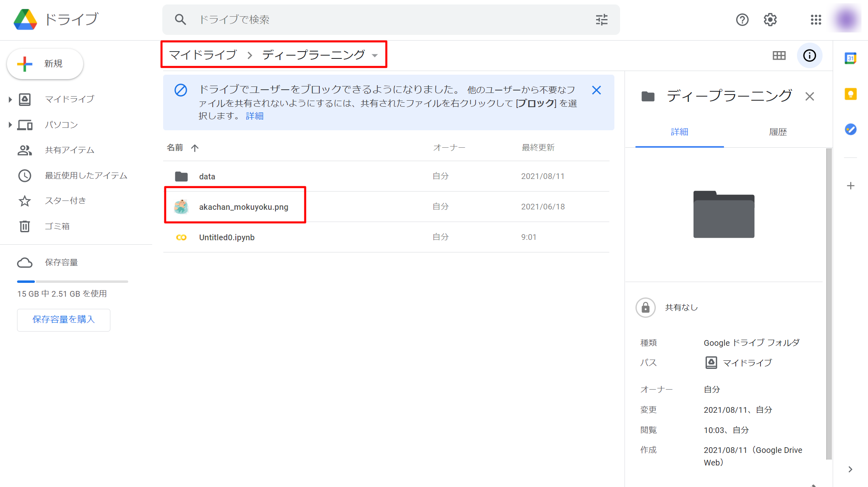This screenshot has width=868, height=487.
Task: Click the 保存容量を購入 button
Action: pos(63,320)
